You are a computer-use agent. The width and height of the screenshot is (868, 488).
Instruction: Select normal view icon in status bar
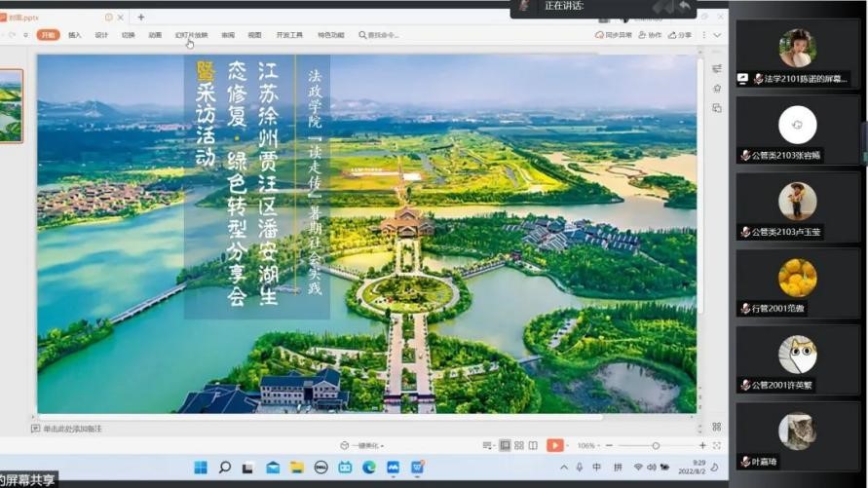(x=505, y=445)
